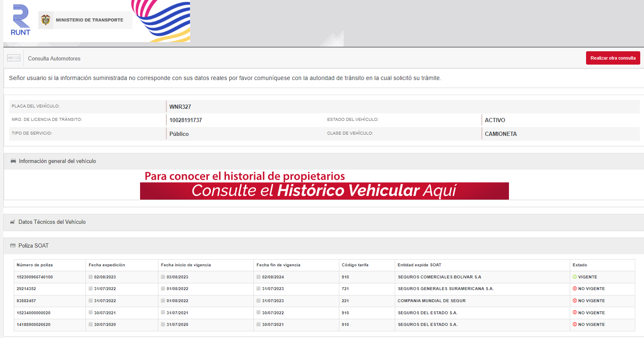This screenshot has width=644, height=338.
Task: Collapse the Poliza SOAT section
Action: [x=33, y=246]
